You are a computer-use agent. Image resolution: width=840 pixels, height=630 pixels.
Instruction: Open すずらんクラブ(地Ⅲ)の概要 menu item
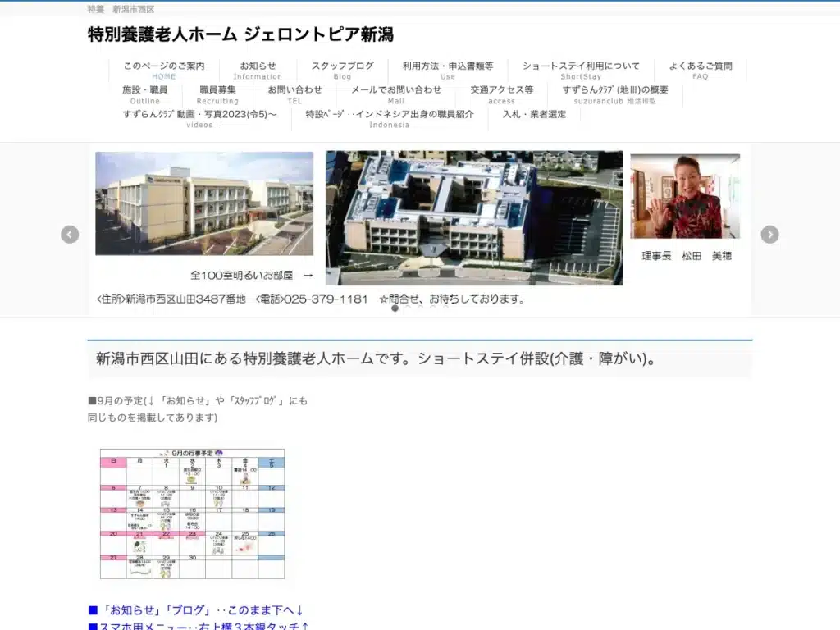(x=615, y=95)
